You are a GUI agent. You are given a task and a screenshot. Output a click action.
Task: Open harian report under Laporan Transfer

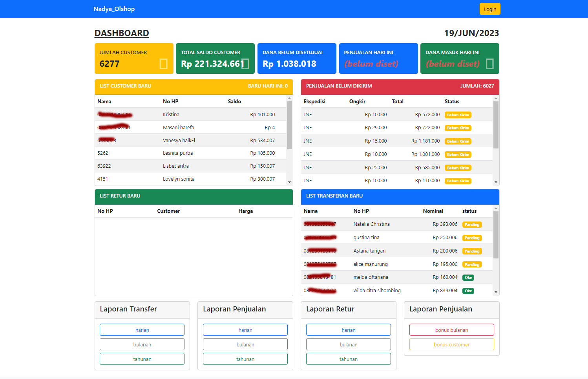pos(142,330)
